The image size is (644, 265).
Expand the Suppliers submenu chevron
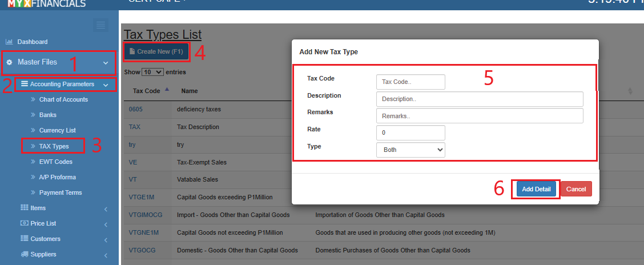tap(106, 255)
